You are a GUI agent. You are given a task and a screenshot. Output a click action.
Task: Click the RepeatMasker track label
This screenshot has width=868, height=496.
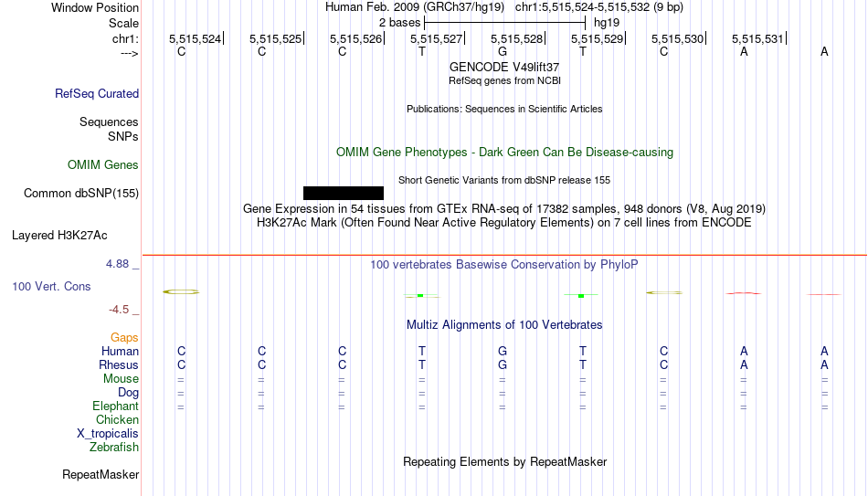click(101, 474)
